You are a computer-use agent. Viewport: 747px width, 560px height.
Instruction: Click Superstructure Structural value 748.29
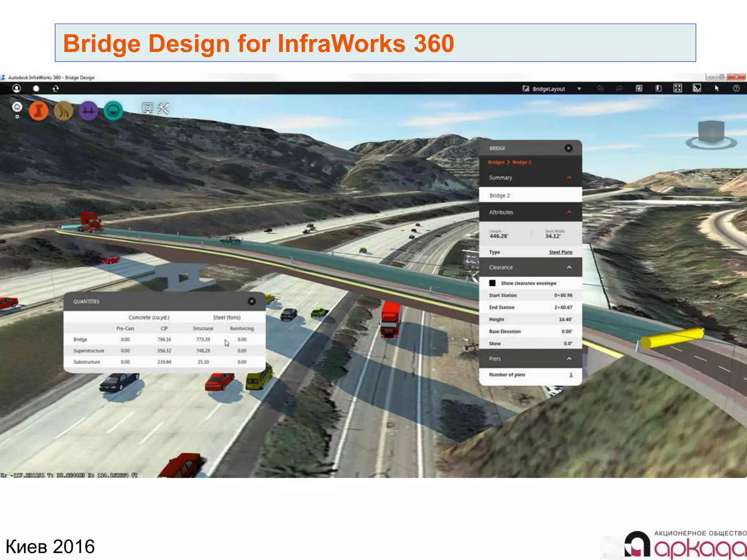[203, 351]
